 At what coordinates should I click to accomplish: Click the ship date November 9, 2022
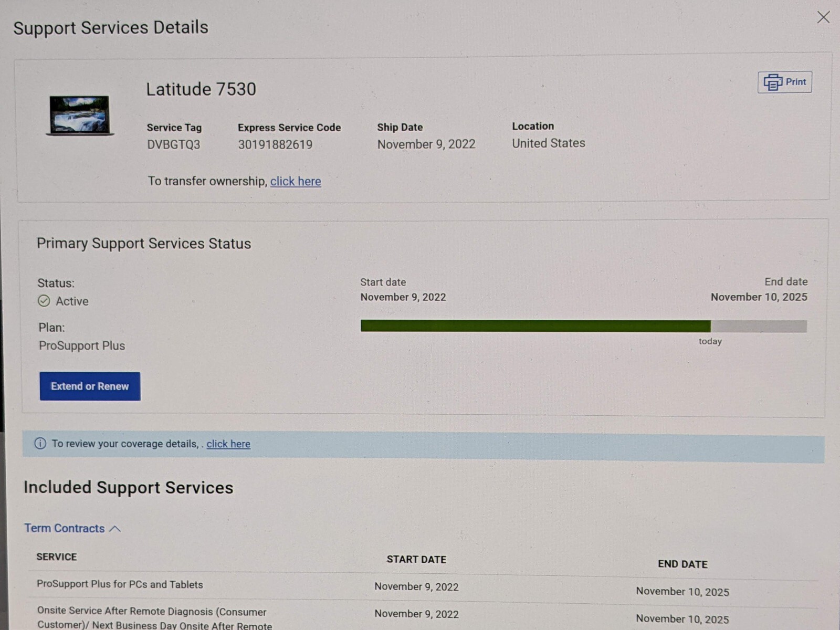426,144
